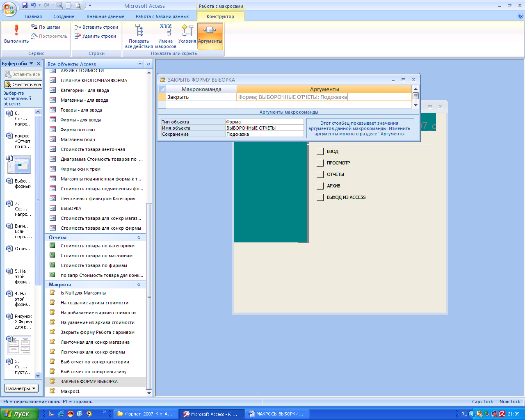This screenshot has height=420, width=525.
Task: Toggle Показать все действия
Action: 139,36
